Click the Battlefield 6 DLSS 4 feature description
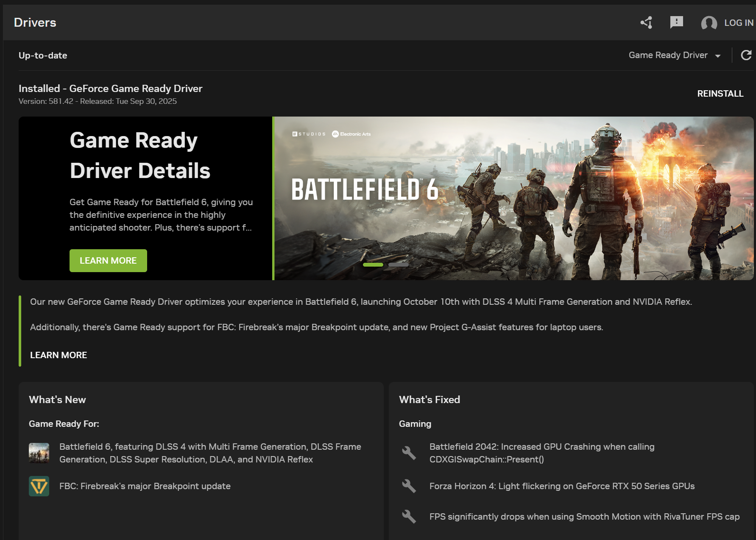The height and width of the screenshot is (540, 756). tap(210, 453)
